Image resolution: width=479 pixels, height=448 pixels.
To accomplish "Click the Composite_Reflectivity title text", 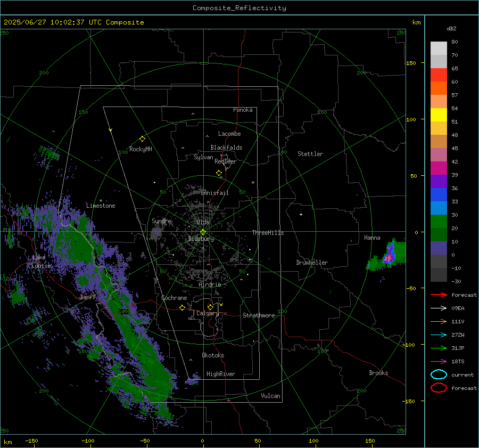I will pos(239,8).
